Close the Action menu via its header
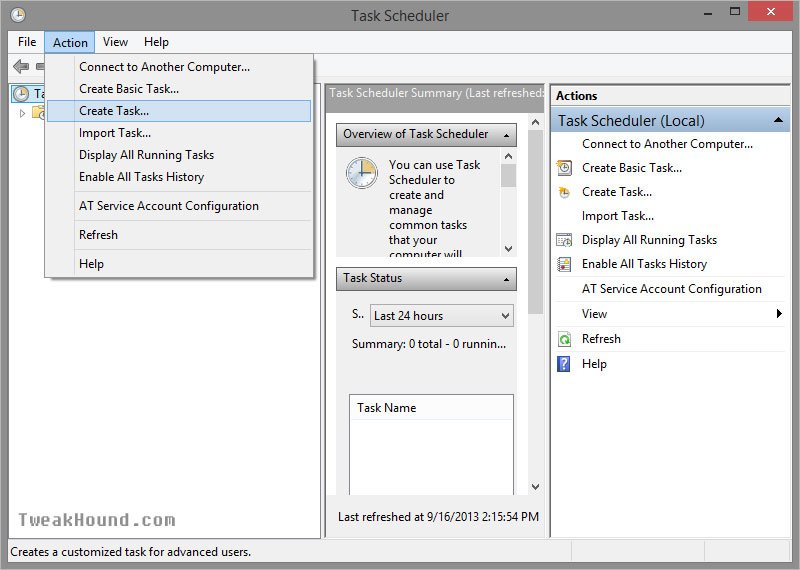Image resolution: width=800 pixels, height=570 pixels. point(70,42)
